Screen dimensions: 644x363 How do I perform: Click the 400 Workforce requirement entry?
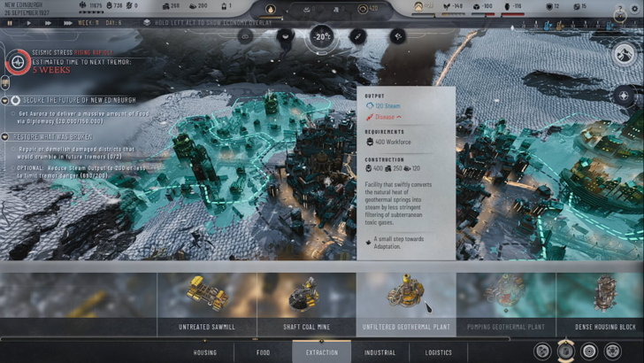coord(388,142)
